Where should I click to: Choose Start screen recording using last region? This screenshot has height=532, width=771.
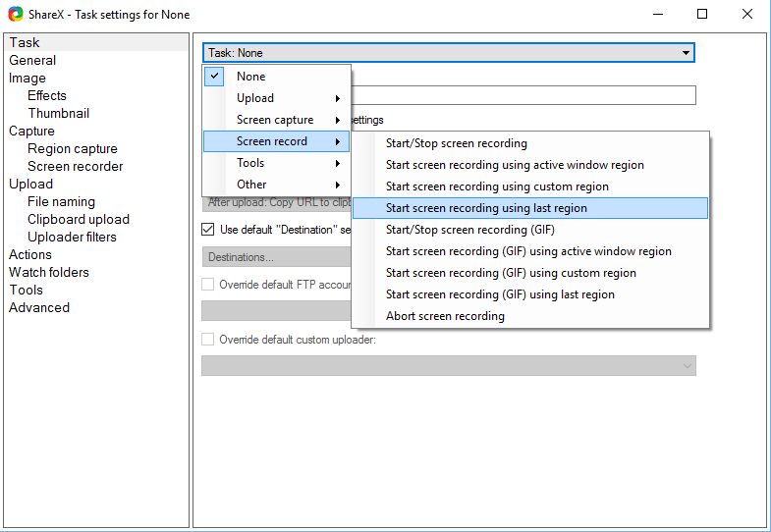530,208
